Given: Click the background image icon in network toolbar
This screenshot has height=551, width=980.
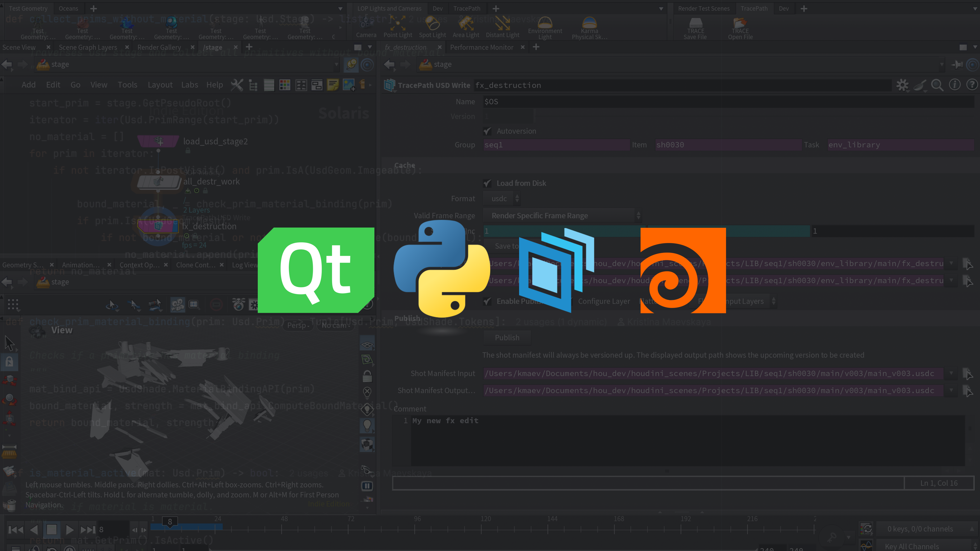Looking at the screenshot, I should tap(349, 85).
